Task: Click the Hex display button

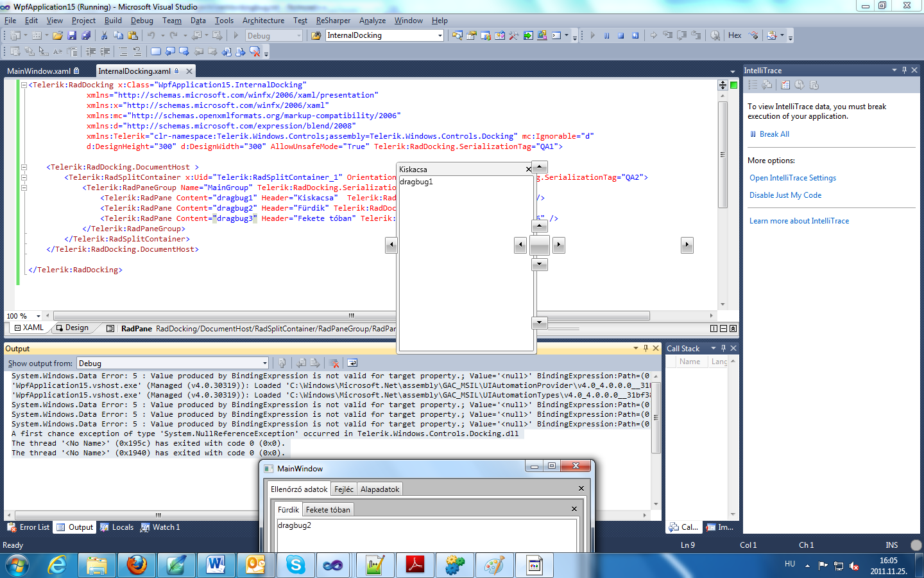Action: click(735, 35)
